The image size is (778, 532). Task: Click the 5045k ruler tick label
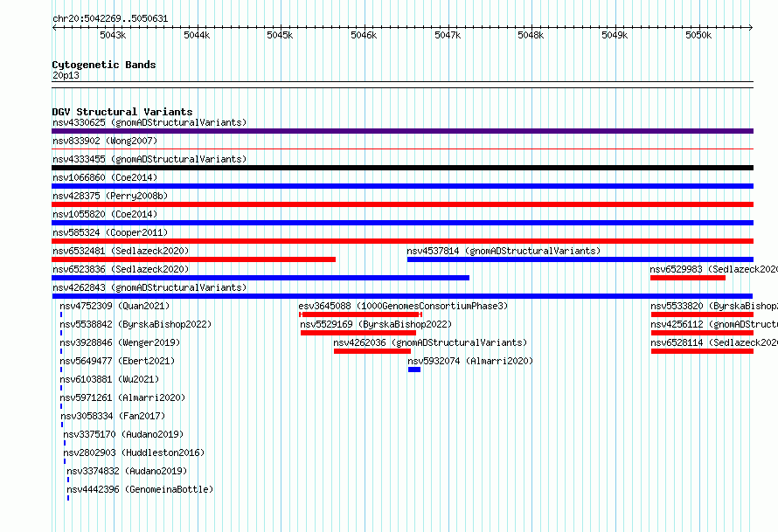pos(280,35)
